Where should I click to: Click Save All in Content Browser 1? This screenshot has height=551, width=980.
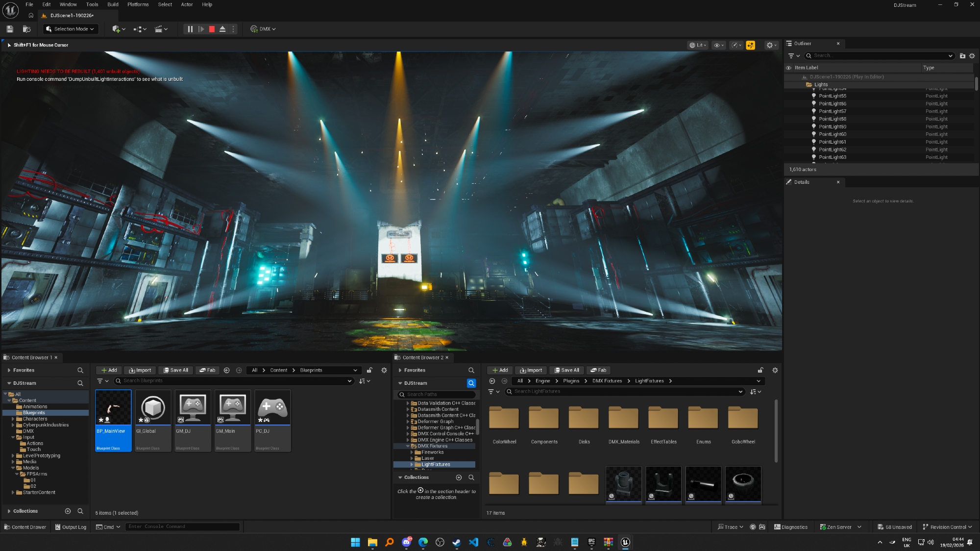[176, 370]
